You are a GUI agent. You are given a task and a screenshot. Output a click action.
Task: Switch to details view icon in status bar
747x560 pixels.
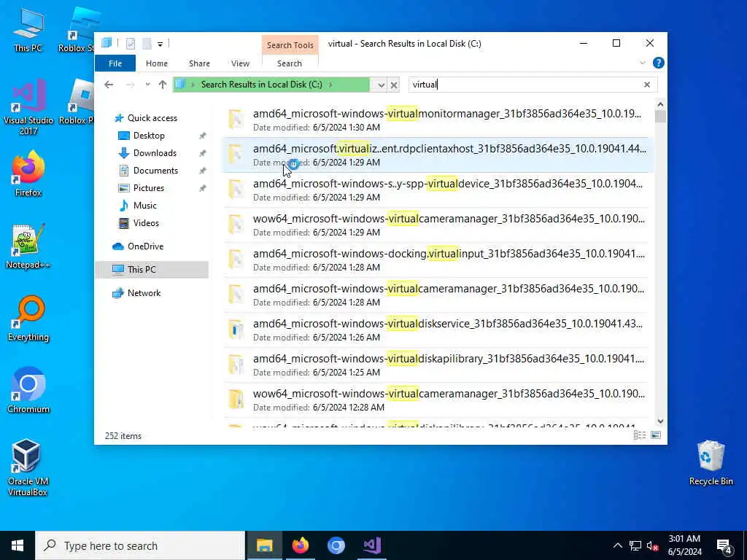pyautogui.click(x=640, y=435)
